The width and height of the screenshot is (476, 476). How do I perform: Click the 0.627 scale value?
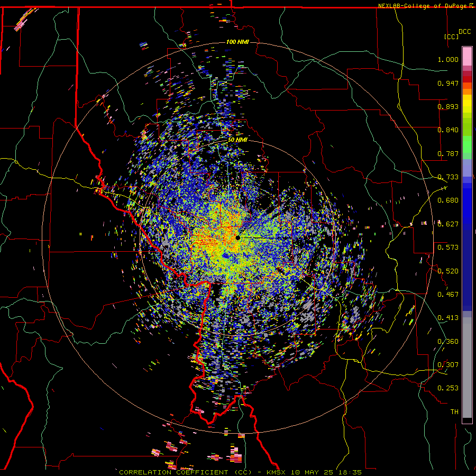(448, 224)
